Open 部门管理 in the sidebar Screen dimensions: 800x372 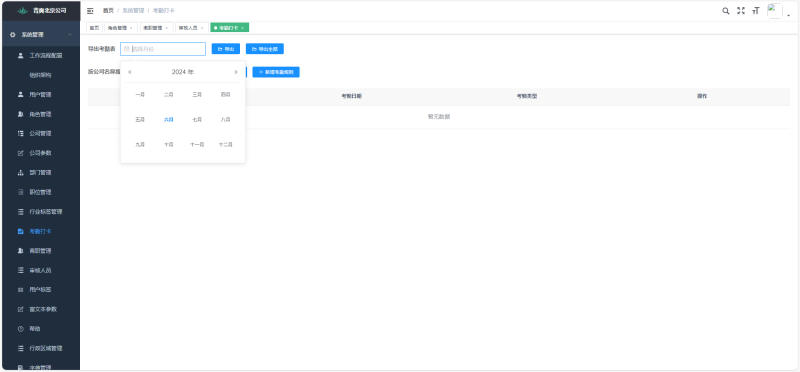coord(40,172)
